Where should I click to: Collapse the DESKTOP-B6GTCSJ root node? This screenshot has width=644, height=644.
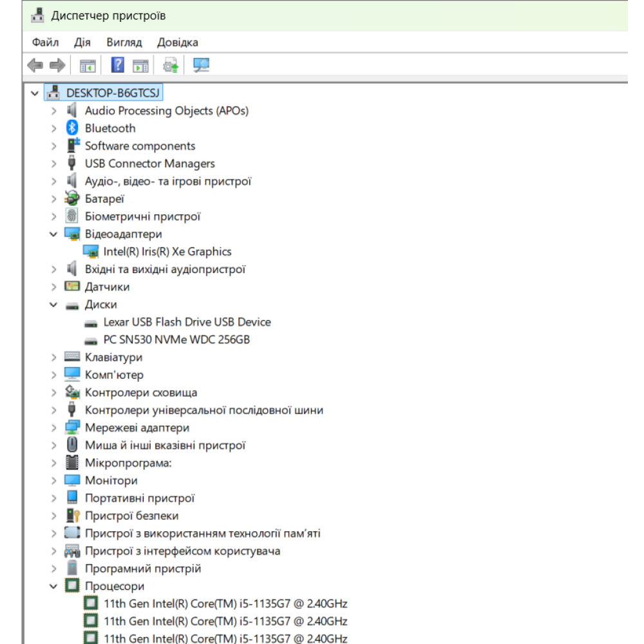tap(35, 93)
